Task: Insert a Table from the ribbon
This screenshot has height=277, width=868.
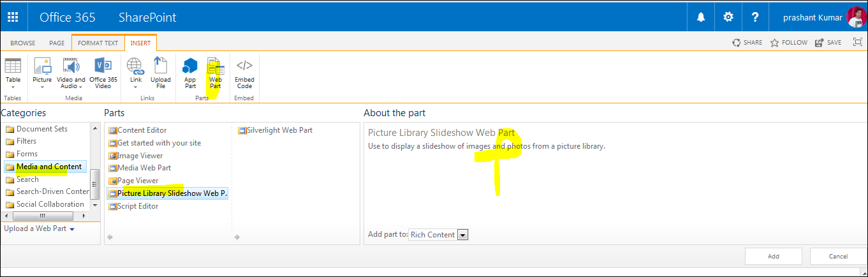Action: point(13,73)
